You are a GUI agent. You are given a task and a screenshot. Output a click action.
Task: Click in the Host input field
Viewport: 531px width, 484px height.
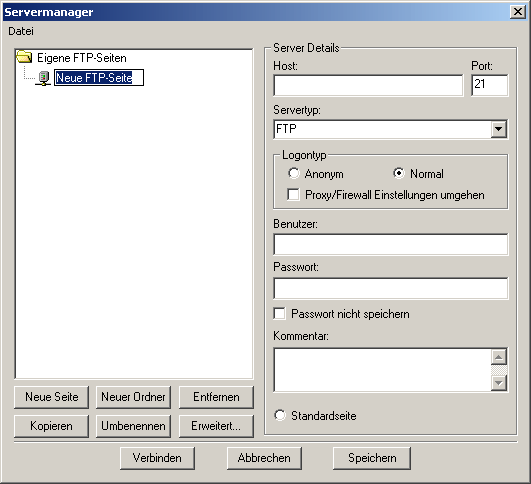point(368,86)
